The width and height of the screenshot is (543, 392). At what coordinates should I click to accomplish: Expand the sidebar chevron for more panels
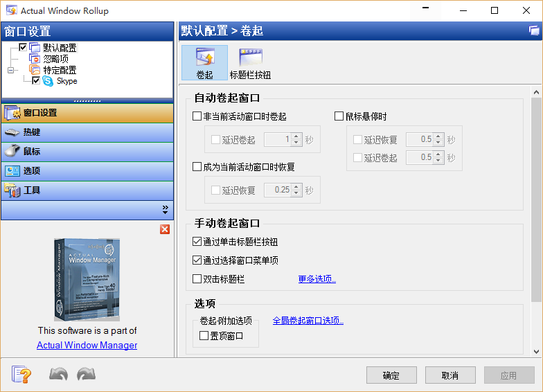[166, 209]
